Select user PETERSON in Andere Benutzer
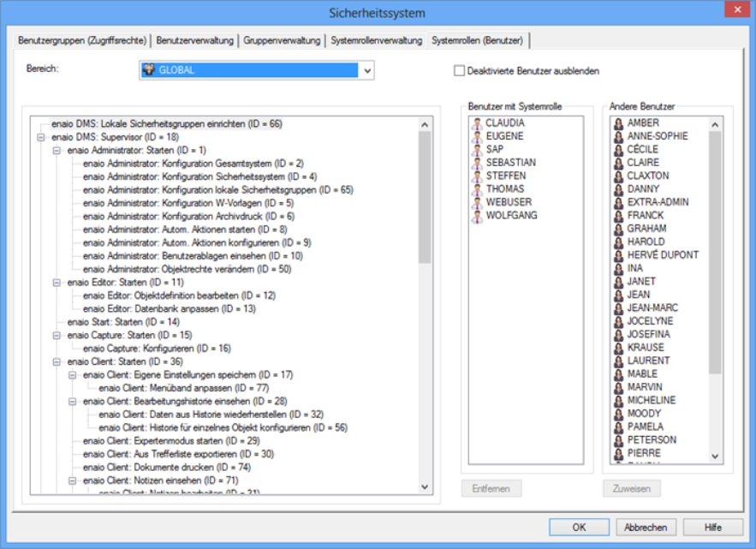Image resolution: width=756 pixels, height=549 pixels. click(x=652, y=440)
